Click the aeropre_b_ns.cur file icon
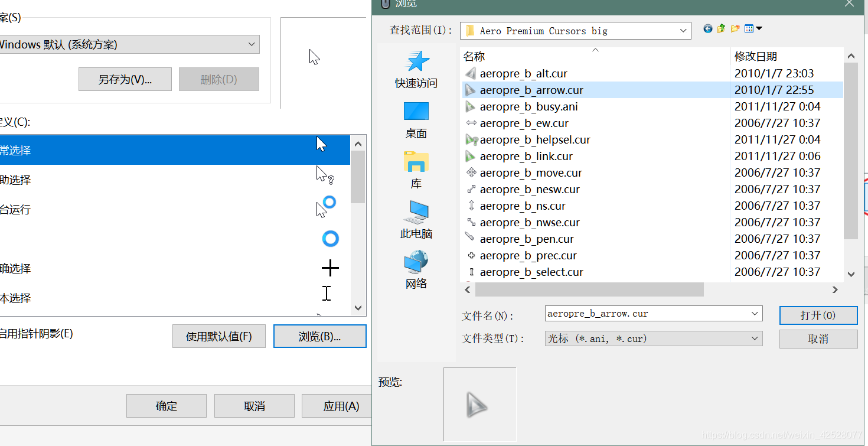Viewport: 868px width, 446px height. pyautogui.click(x=471, y=206)
